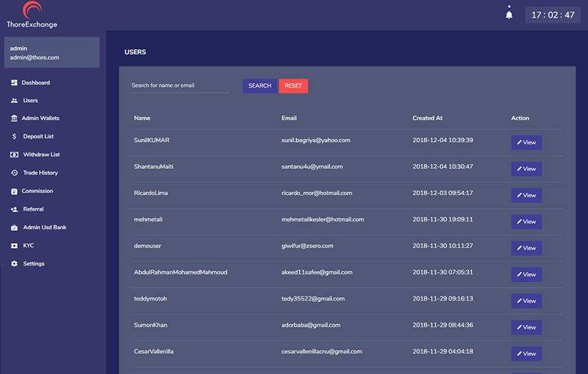The height and width of the screenshot is (374, 588).
Task: View user SunilKUMAR
Action: [526, 142]
